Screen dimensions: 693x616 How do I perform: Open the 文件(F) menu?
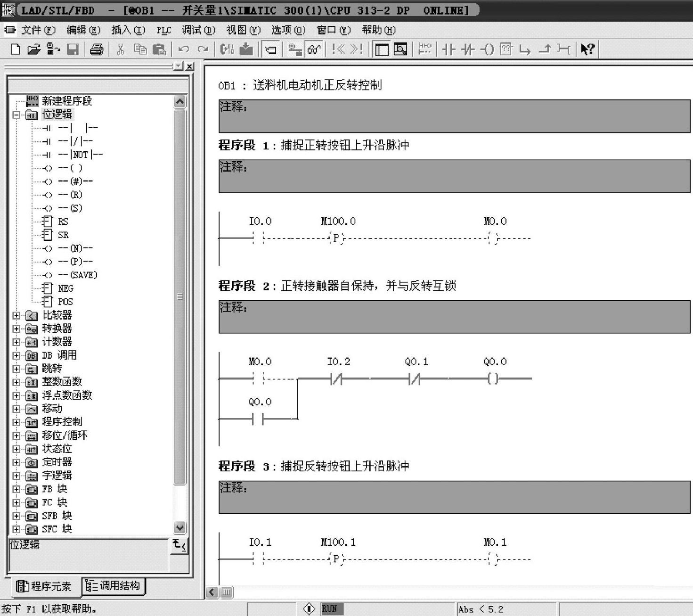point(38,30)
